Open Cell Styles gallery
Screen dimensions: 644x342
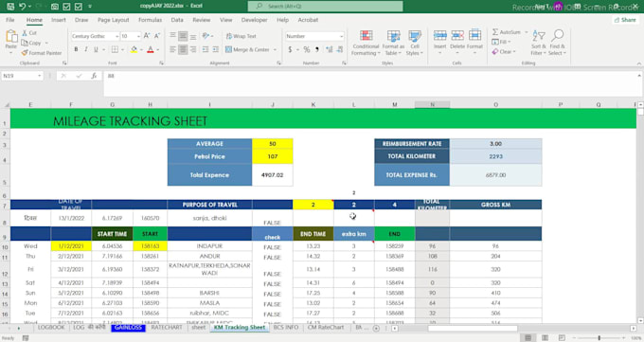click(x=415, y=43)
